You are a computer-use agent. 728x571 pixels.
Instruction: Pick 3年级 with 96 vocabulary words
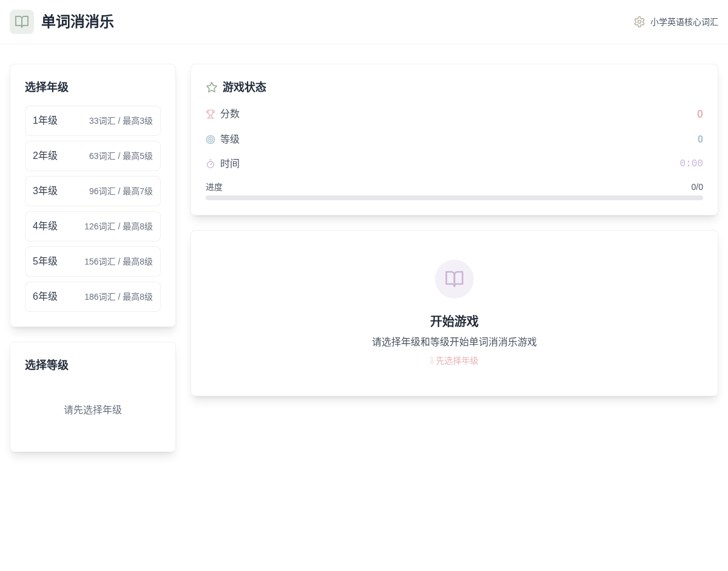point(93,191)
